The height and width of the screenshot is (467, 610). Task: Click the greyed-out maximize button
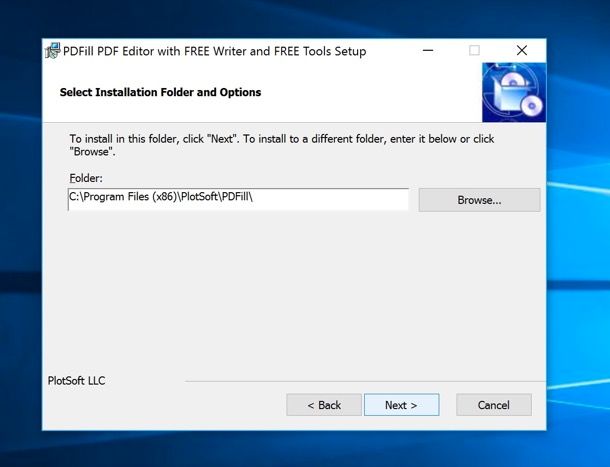(475, 51)
